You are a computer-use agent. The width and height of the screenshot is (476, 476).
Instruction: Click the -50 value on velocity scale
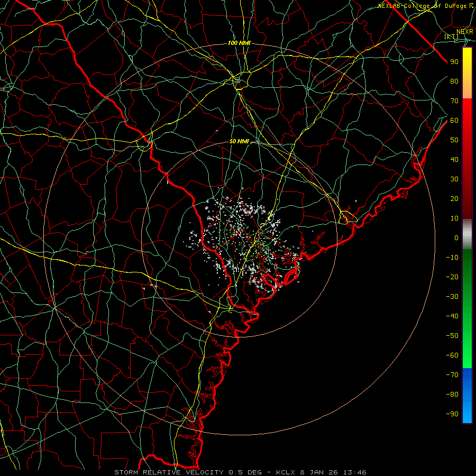click(x=452, y=336)
